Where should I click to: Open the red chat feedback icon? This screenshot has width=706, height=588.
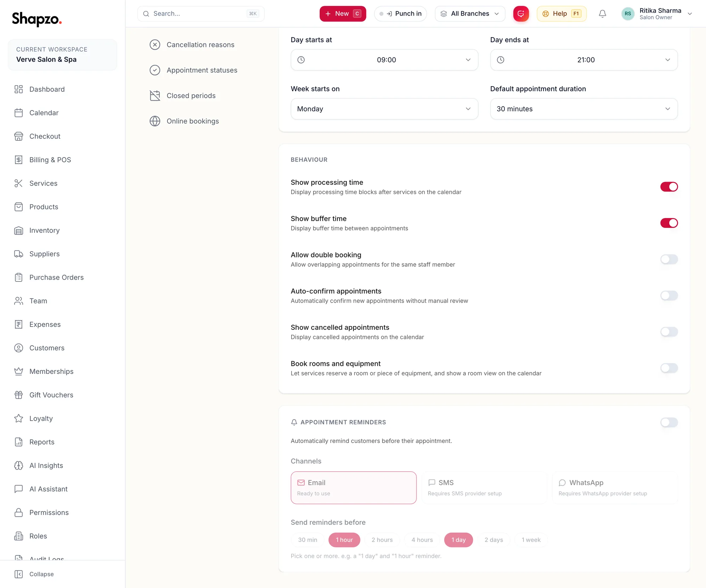coord(521,14)
